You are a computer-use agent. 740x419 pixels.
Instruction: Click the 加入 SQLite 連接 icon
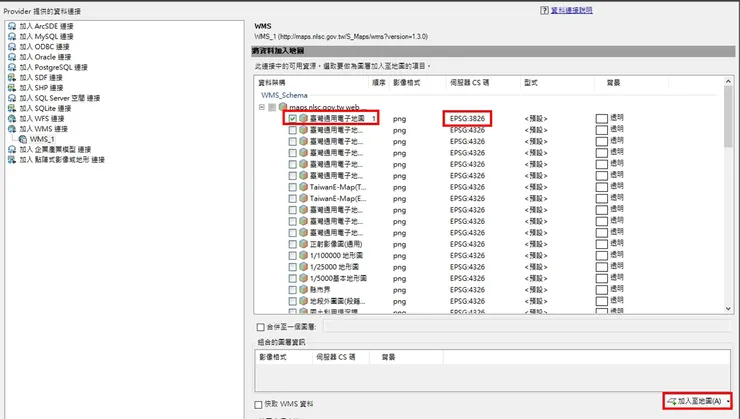tap(12, 109)
